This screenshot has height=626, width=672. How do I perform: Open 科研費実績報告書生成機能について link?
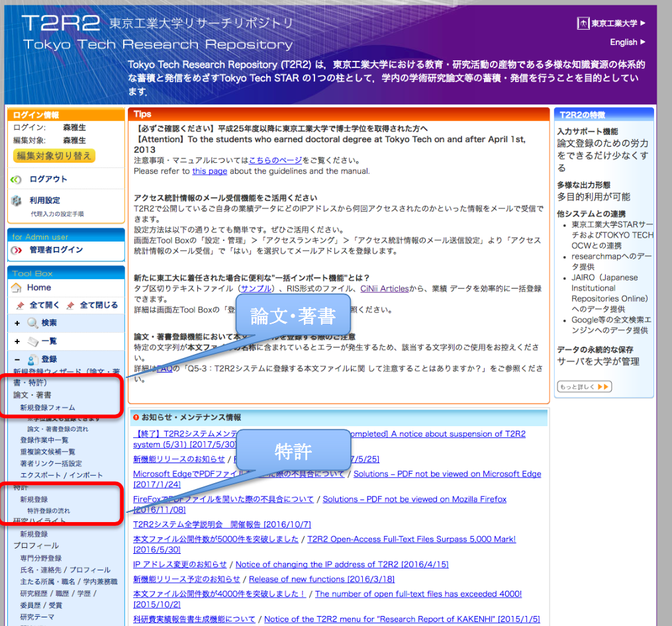pos(194,619)
